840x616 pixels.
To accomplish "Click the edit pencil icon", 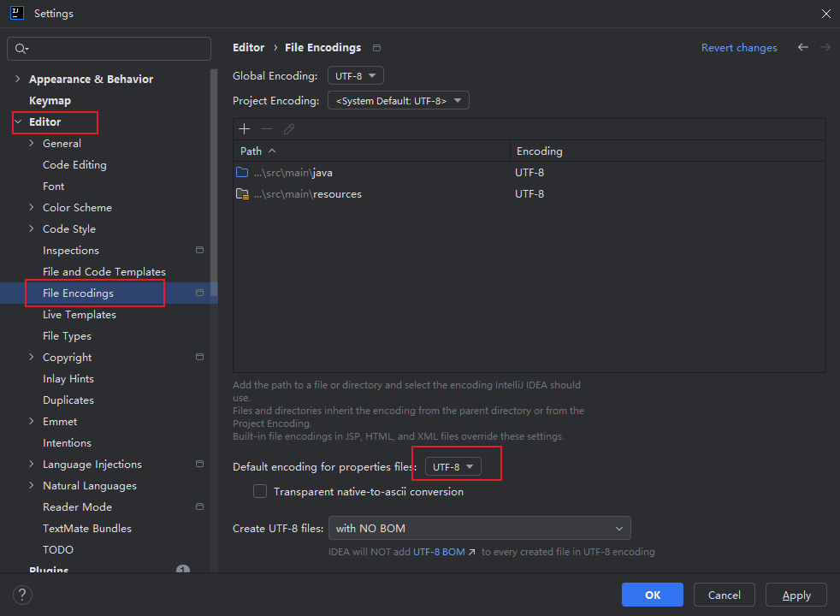I will (x=289, y=129).
